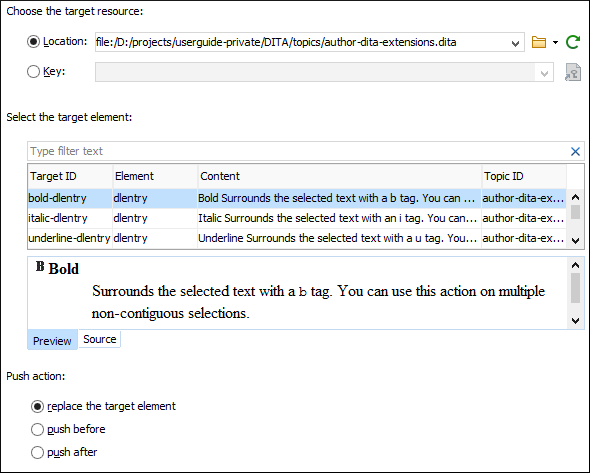Choose the push after option

click(x=37, y=452)
